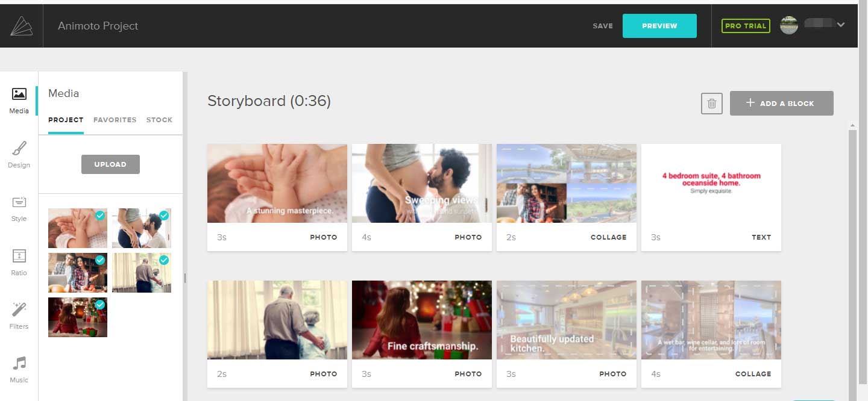
Task: Open the Filters panel
Action: pyautogui.click(x=19, y=314)
